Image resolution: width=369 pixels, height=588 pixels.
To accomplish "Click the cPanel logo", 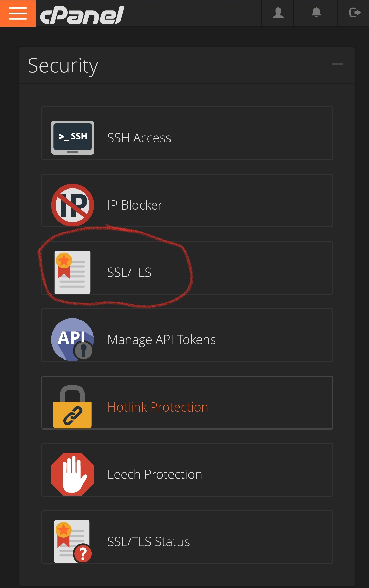I will pos(82,15).
